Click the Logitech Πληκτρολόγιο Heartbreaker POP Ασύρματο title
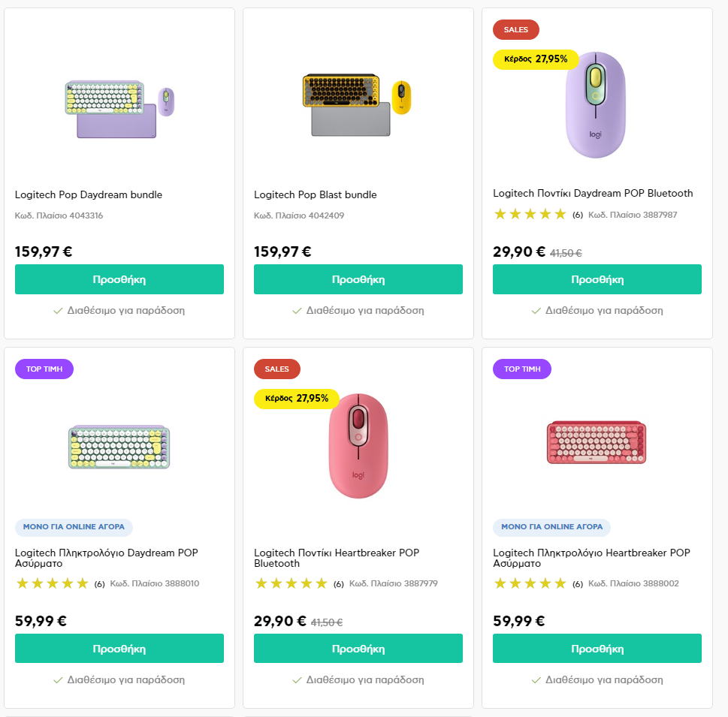 [591, 558]
